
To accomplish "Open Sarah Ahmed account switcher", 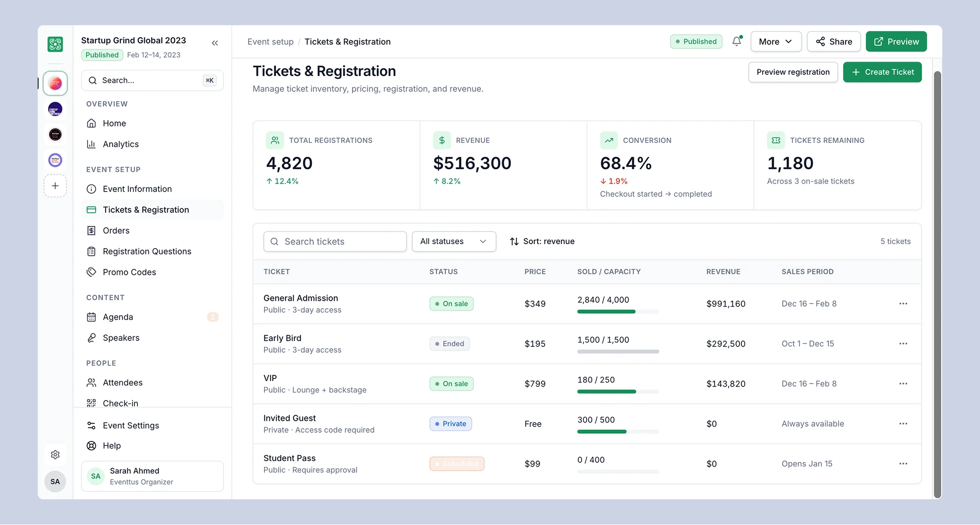I will [x=152, y=476].
